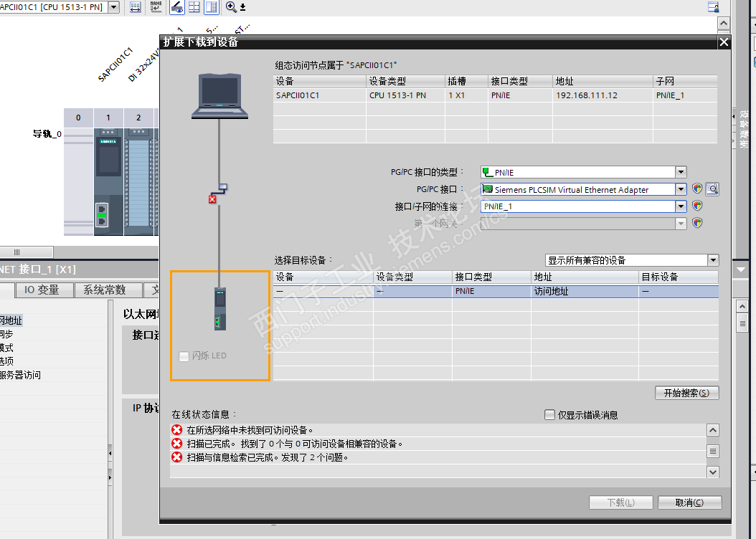This screenshot has width=756, height=539.
Task: Click the CPU module in rail slot 1
Action: [x=108, y=181]
